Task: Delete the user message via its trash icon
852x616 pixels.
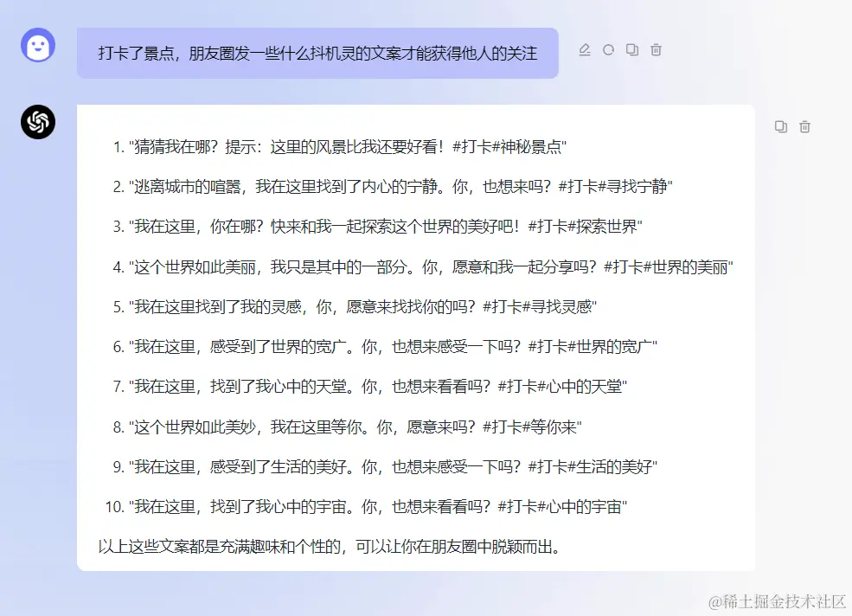Action: (x=656, y=50)
